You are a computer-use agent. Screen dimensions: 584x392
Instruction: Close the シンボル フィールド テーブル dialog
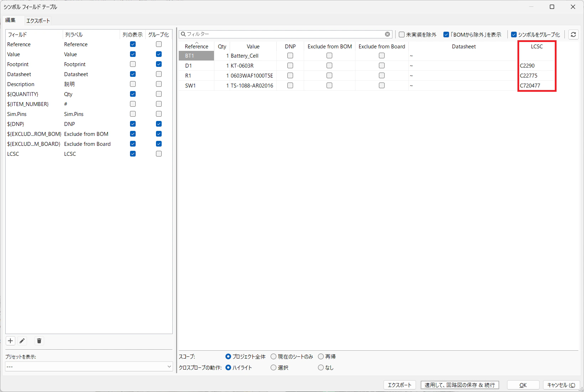(573, 7)
